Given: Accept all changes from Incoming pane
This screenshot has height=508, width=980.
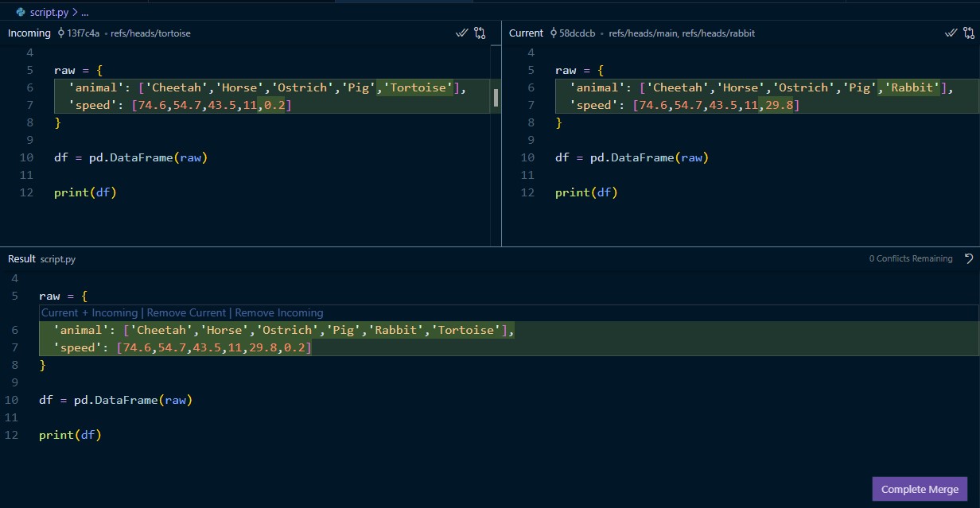Looking at the screenshot, I should click(x=461, y=33).
